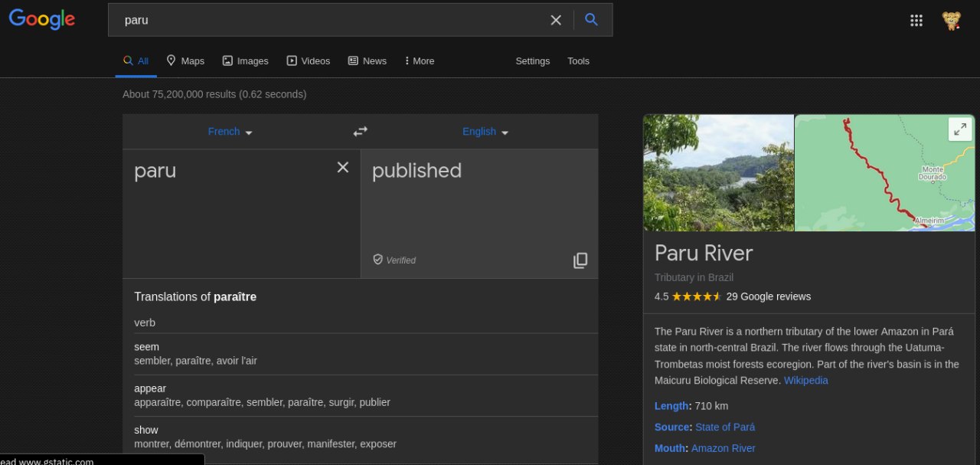Click the 'Translations of paraître' heading
The image size is (980, 465).
195,297
